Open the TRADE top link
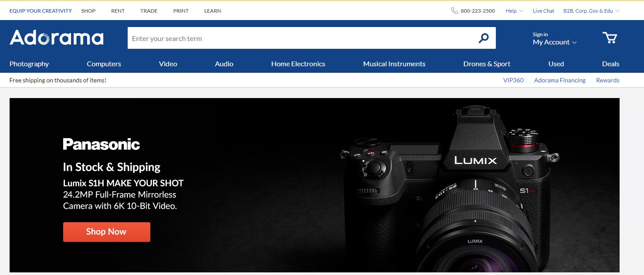Image resolution: width=644 pixels, height=275 pixels. click(149, 11)
